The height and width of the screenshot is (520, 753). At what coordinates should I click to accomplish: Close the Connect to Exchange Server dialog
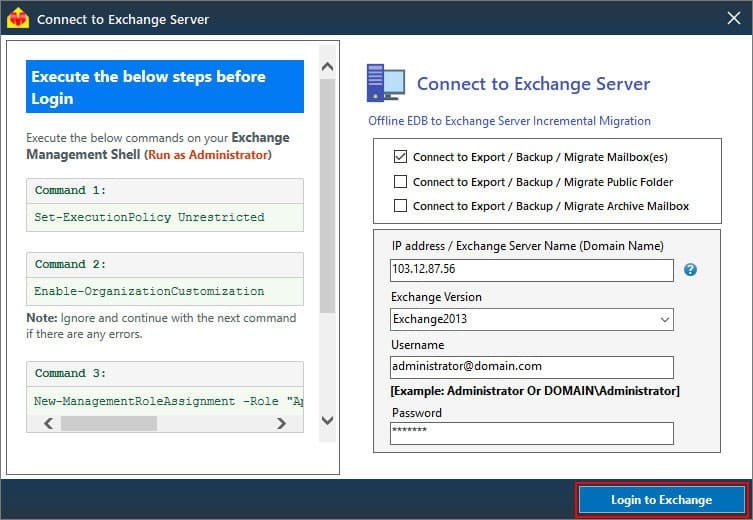(x=734, y=18)
